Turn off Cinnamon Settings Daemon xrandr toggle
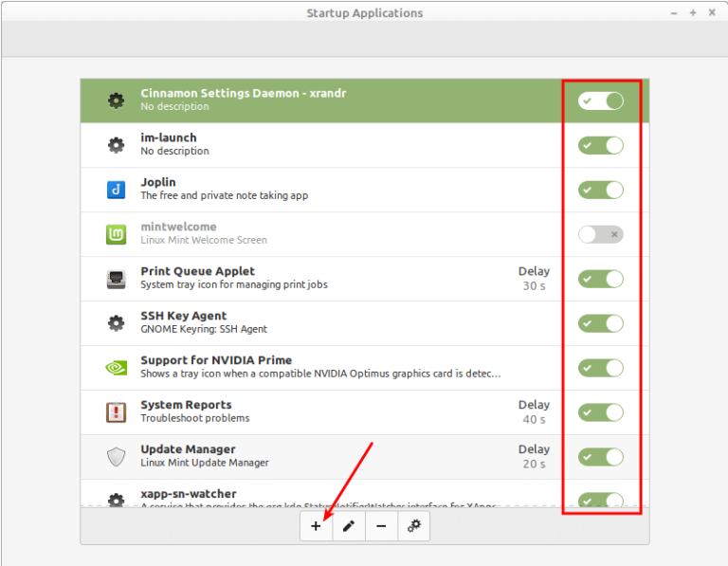 601,100
